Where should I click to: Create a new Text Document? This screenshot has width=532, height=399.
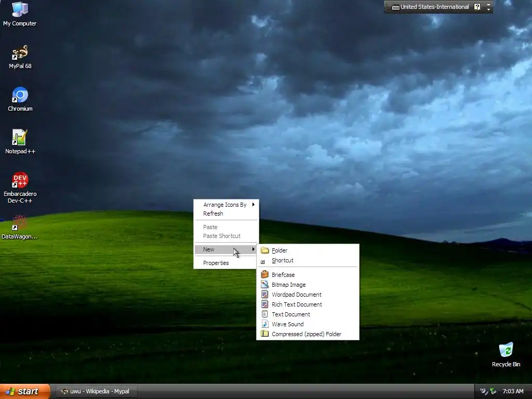[x=308, y=314]
